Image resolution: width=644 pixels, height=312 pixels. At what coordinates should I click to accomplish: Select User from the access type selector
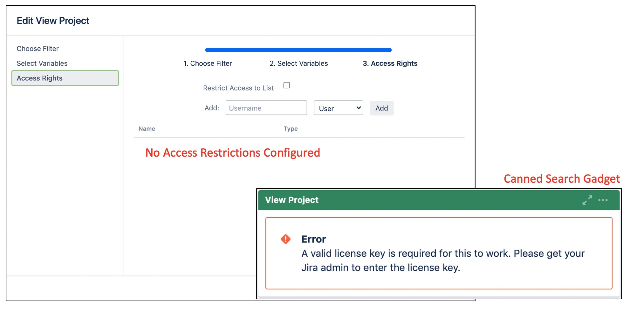tap(338, 108)
